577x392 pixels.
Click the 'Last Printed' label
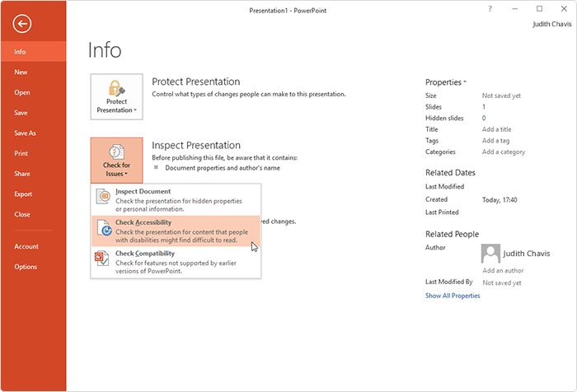(442, 212)
